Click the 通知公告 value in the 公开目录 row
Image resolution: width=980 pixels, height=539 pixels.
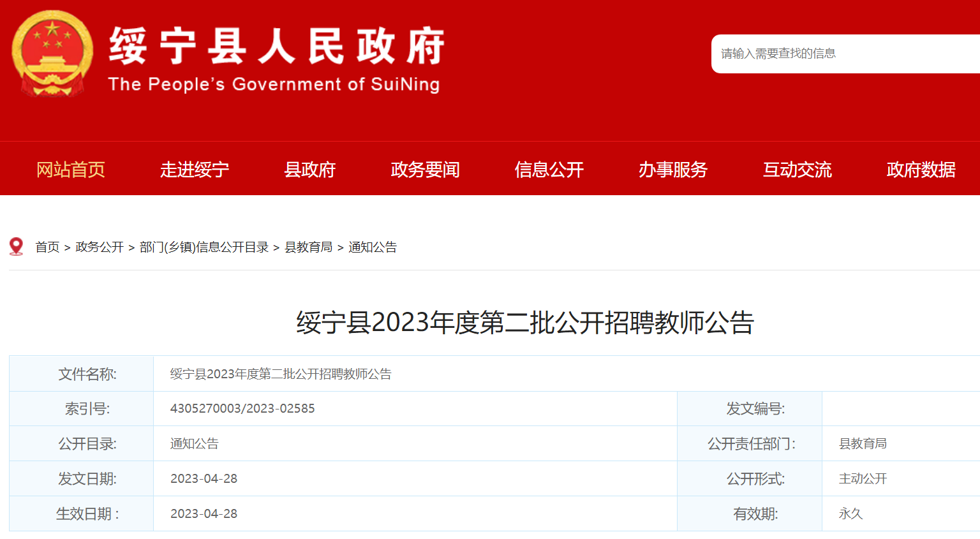[x=195, y=443]
